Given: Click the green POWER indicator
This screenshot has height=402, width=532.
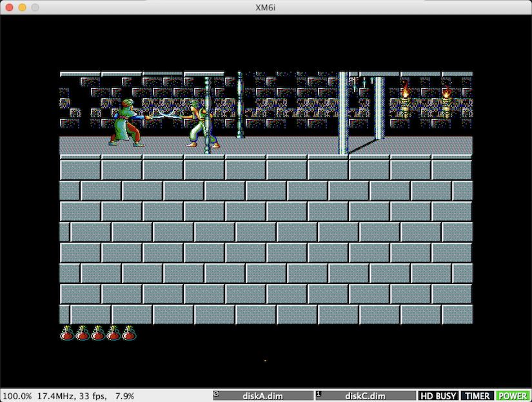Looking at the screenshot, I should [513, 396].
